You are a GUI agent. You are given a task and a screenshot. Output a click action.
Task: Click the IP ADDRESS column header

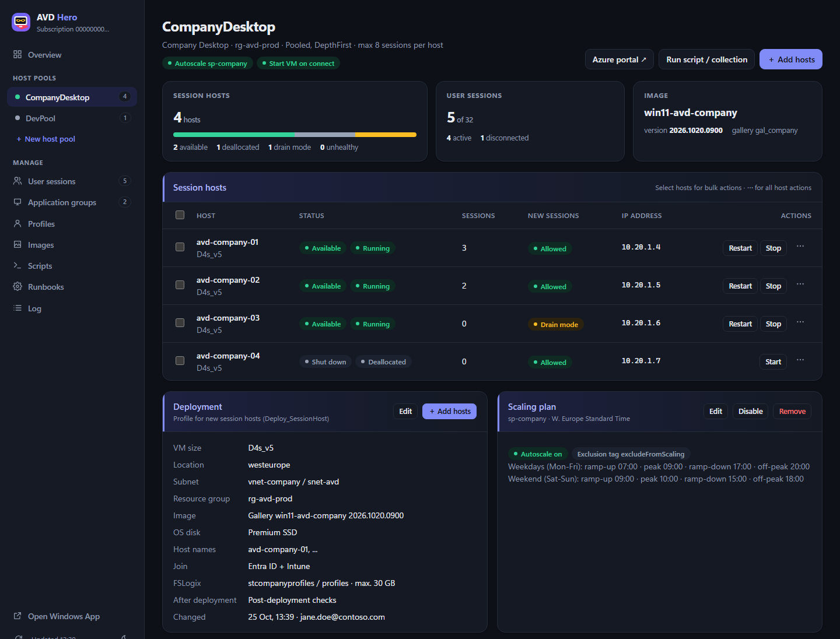642,216
